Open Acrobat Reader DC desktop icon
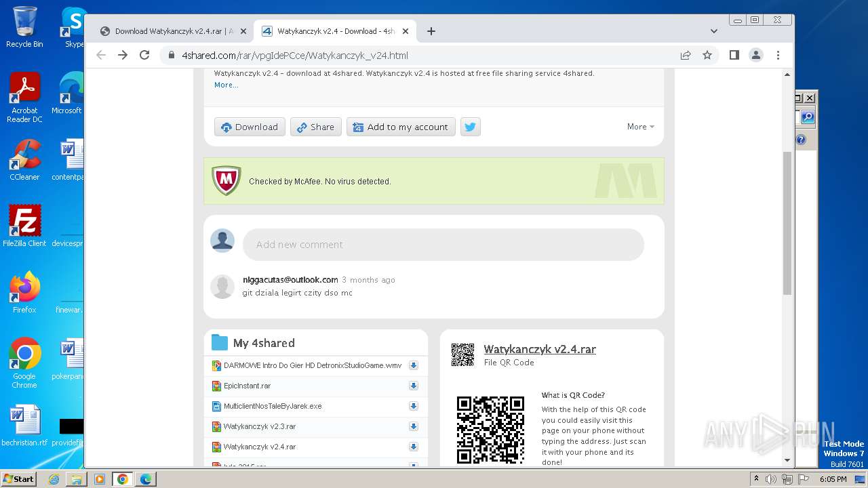The height and width of the screenshot is (488, 868). 24,98
